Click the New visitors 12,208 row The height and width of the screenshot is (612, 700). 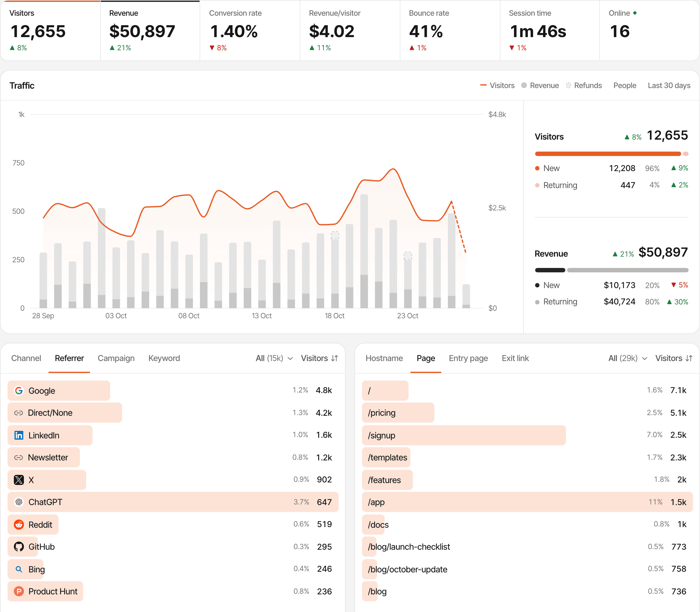coord(612,168)
